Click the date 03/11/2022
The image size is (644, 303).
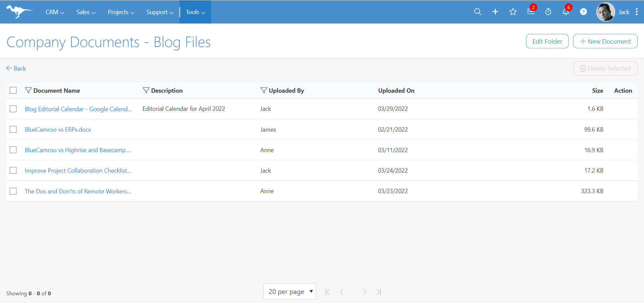click(393, 150)
